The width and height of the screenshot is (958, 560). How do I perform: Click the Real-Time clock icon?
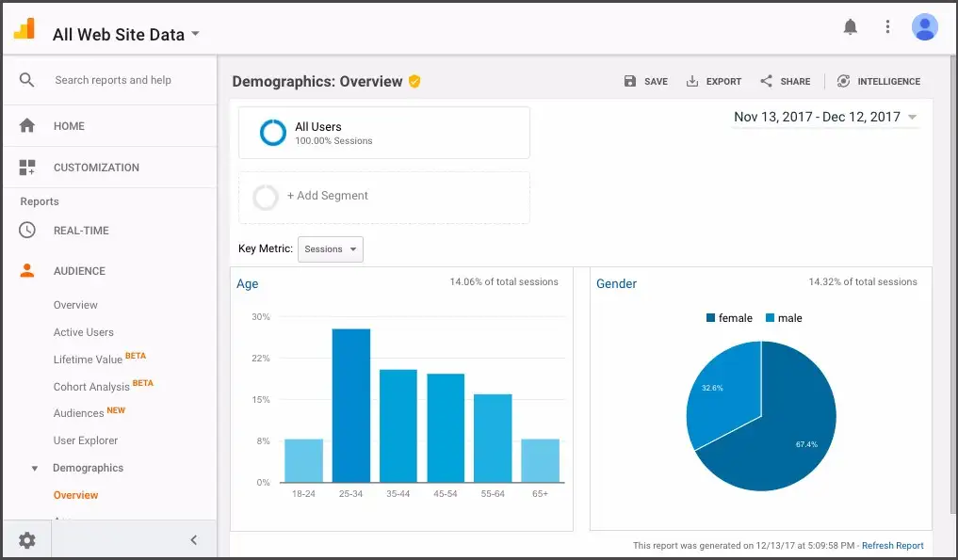28,230
